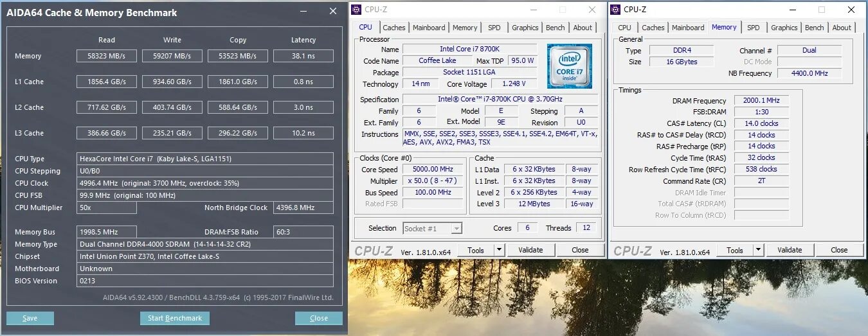This screenshot has width=868, height=336.
Task: Click Close button in left CPU-Z window
Action: (x=580, y=250)
